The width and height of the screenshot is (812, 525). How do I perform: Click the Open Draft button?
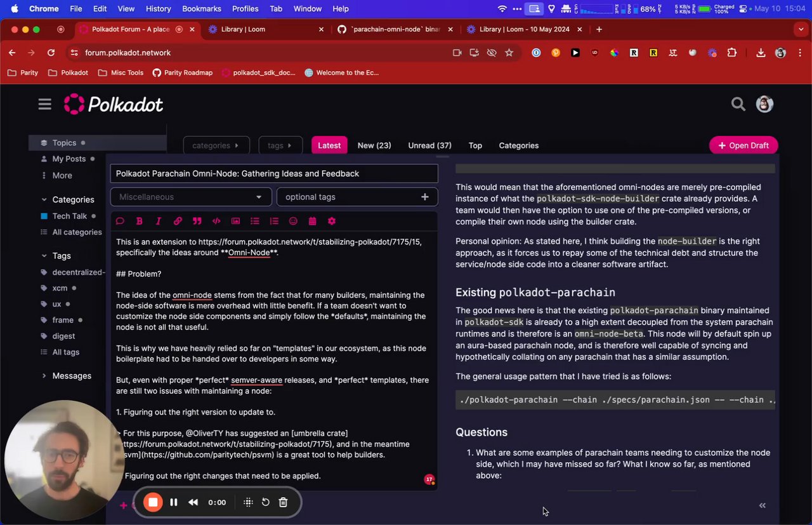743,145
